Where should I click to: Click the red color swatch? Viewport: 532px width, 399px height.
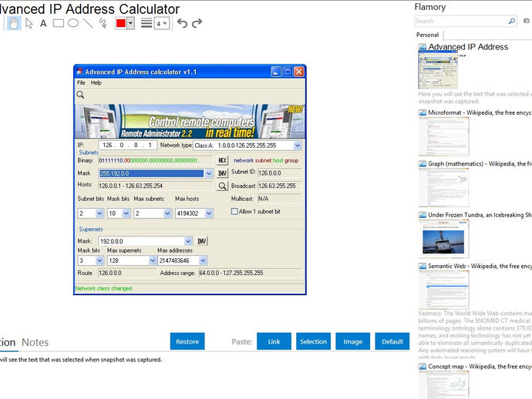point(121,23)
